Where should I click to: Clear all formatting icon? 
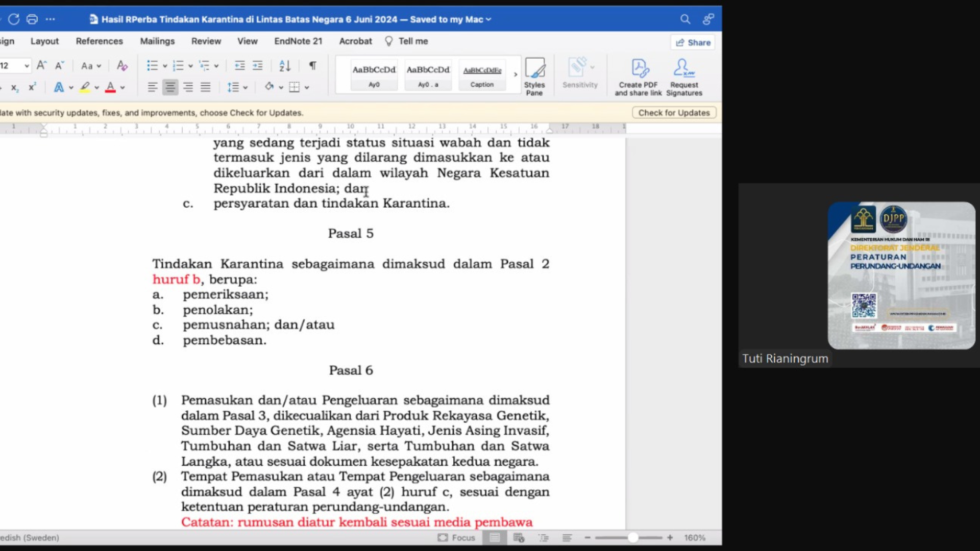[x=121, y=65]
